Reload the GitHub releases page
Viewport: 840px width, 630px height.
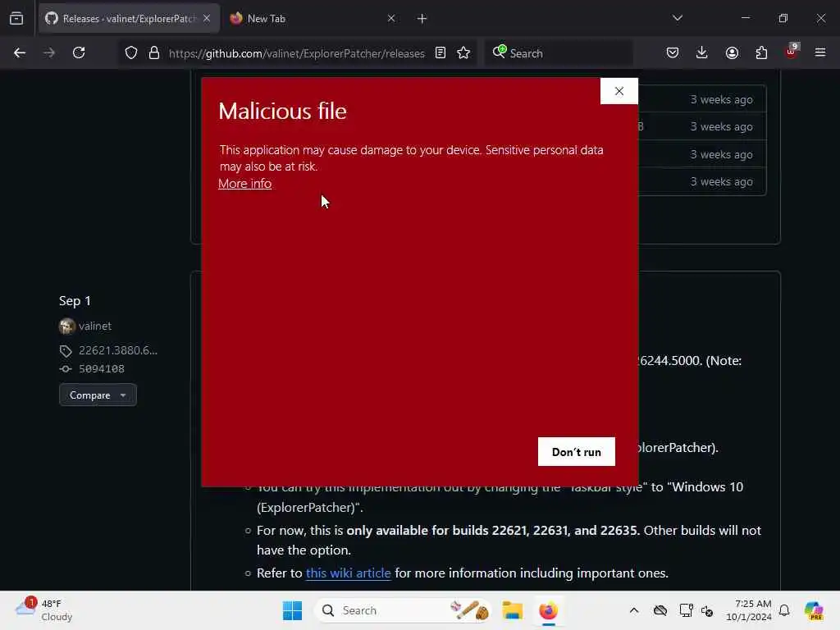tap(79, 52)
